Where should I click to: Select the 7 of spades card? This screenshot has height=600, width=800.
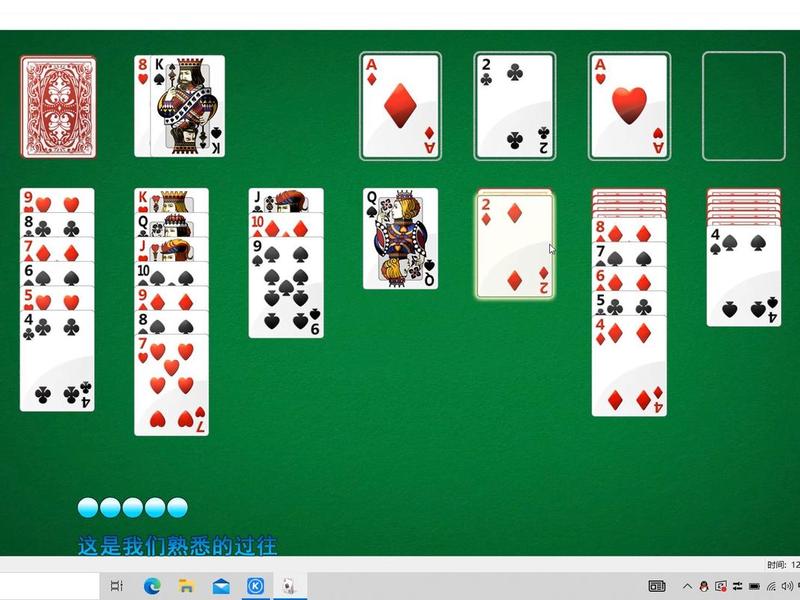(x=629, y=254)
